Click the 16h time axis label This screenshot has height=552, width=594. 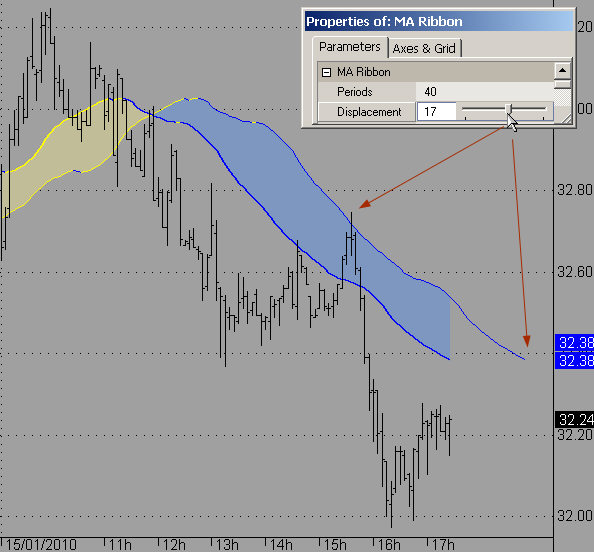click(389, 545)
